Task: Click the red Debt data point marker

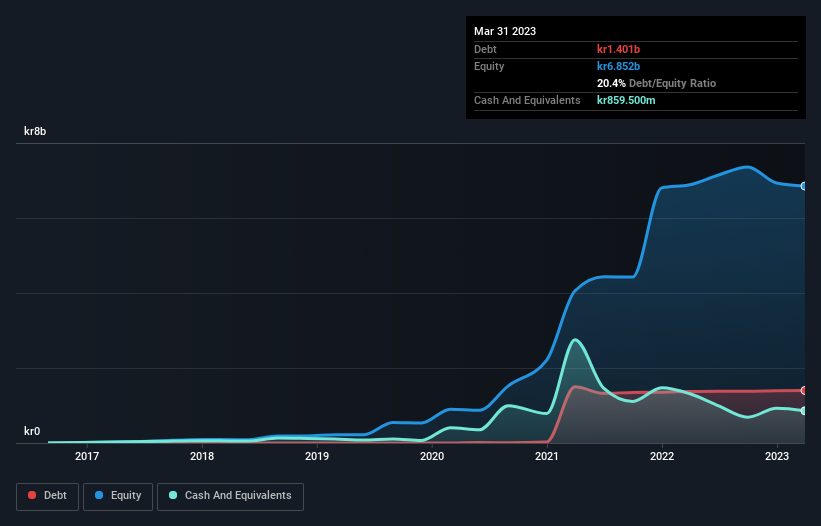Action: tap(804, 390)
